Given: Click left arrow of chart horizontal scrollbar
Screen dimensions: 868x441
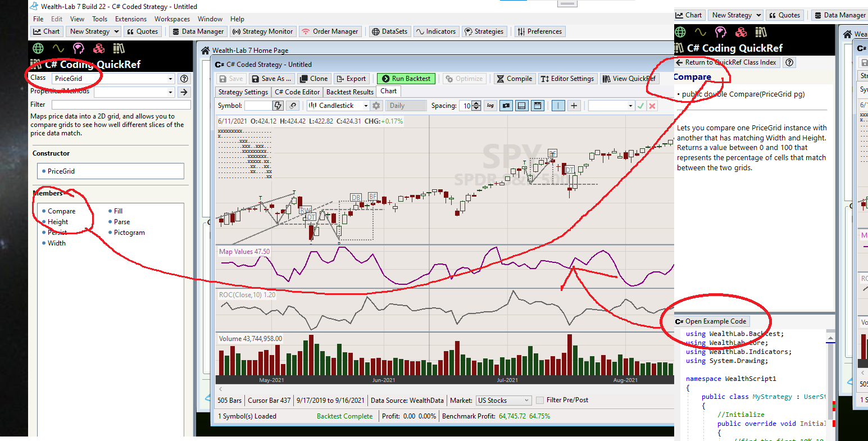Looking at the screenshot, I should [220, 389].
